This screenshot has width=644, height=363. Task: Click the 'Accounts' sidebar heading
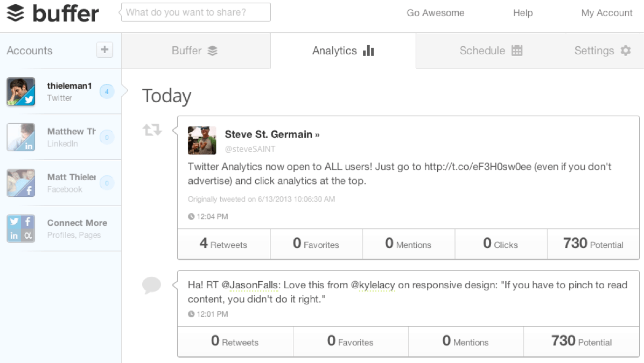point(30,51)
